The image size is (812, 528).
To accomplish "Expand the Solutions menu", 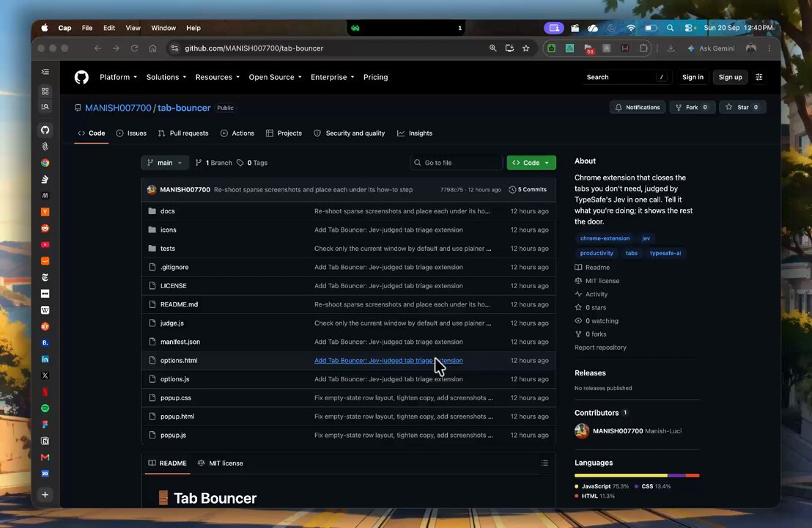I will [166, 77].
